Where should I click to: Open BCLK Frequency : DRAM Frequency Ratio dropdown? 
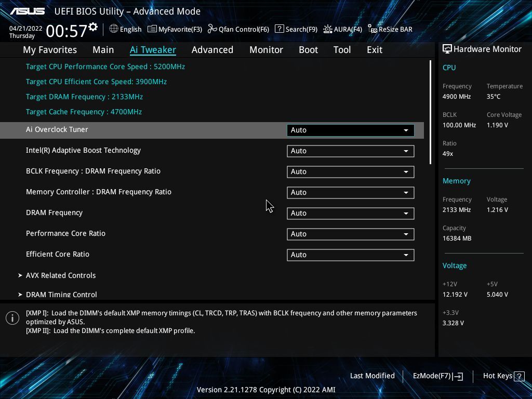click(x=351, y=171)
